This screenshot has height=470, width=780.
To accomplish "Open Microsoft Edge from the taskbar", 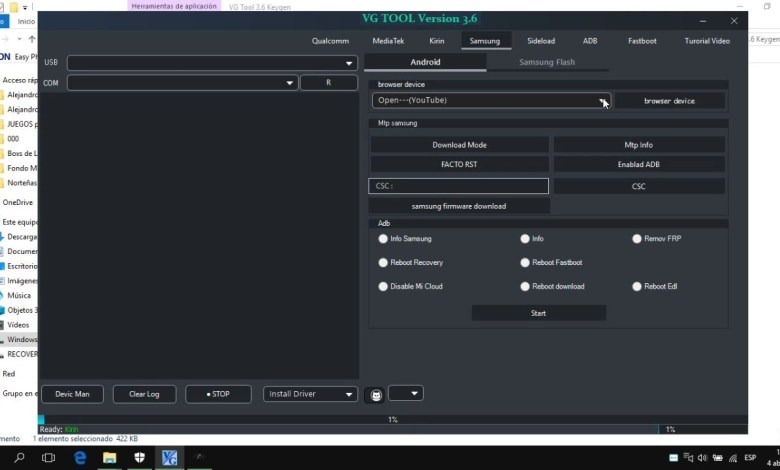I will (79, 458).
